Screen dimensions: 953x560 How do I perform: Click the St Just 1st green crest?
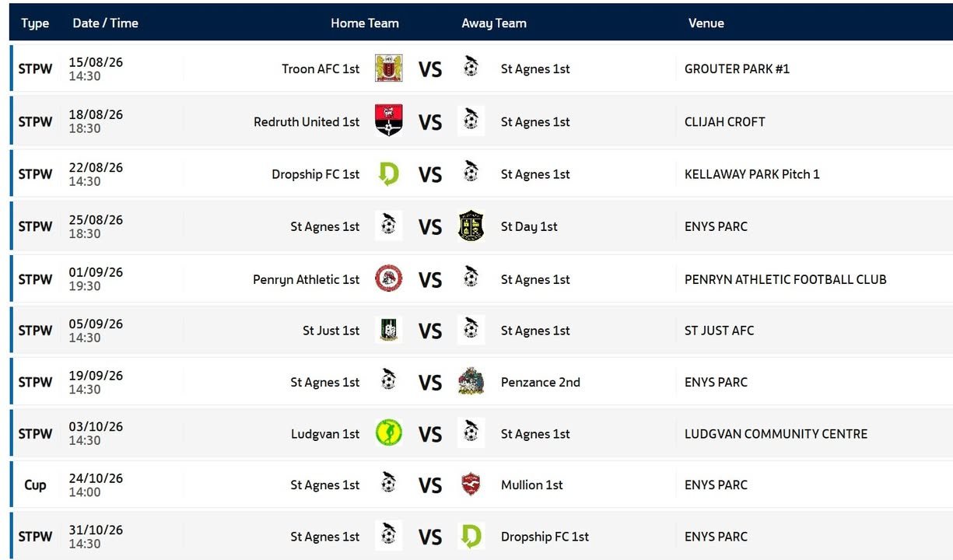click(388, 330)
